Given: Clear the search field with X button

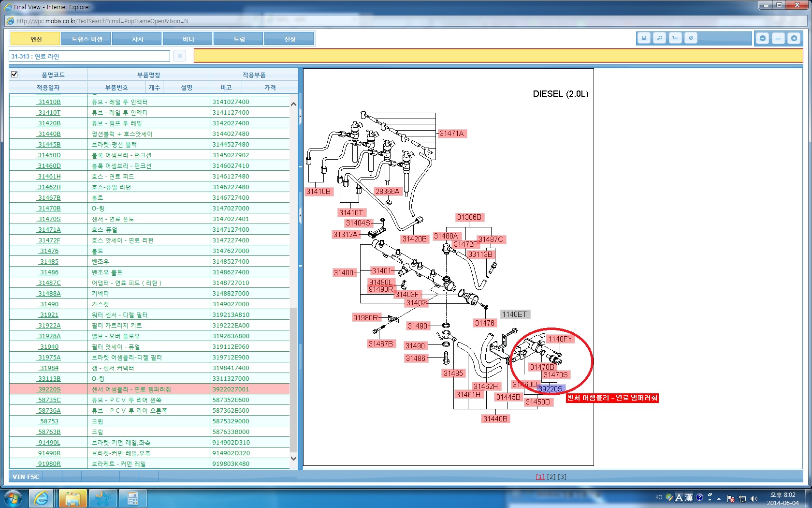Looking at the screenshot, I should (x=180, y=56).
